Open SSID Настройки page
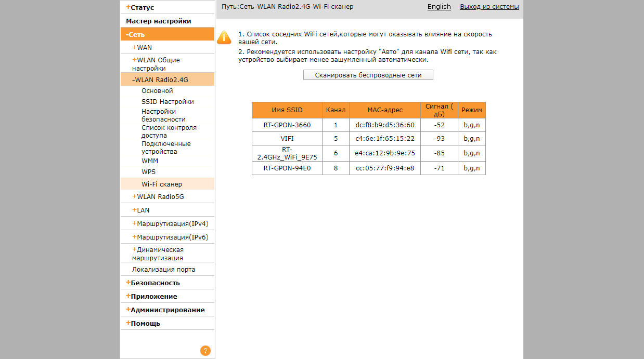Viewport: 644px width, 359px height. click(x=168, y=102)
